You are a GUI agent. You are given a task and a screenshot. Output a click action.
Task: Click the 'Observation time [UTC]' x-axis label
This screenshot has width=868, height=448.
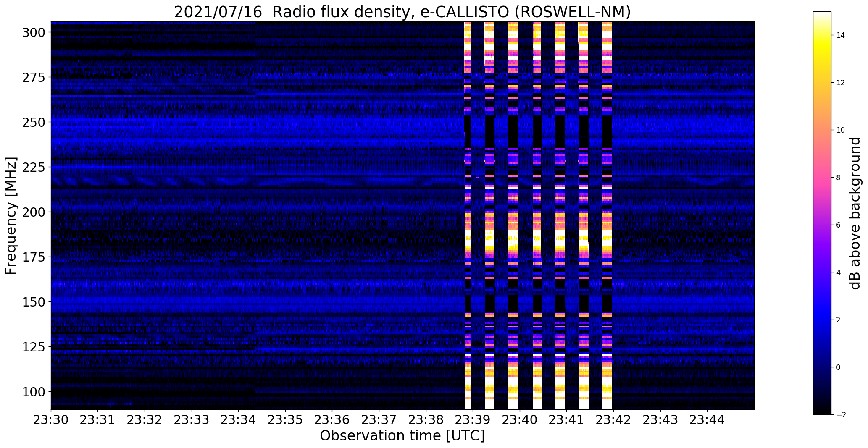coord(402,436)
